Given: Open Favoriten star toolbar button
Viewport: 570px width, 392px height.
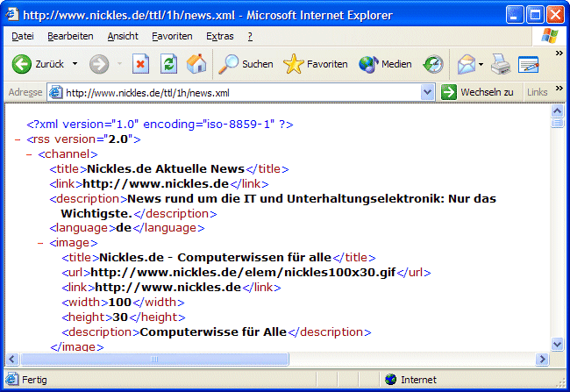Looking at the screenshot, I should [315, 64].
